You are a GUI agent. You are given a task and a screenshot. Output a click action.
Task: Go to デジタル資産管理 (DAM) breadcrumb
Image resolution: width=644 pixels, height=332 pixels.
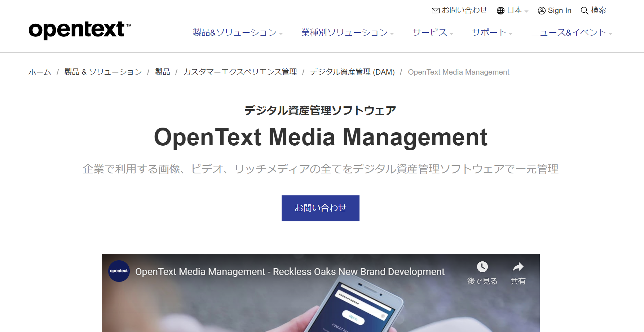(x=352, y=72)
